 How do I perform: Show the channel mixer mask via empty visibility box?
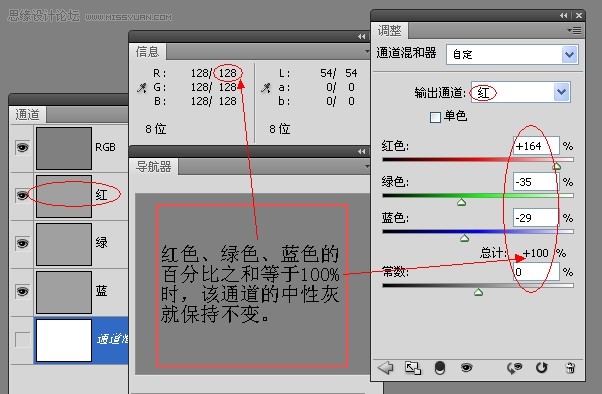click(22, 340)
